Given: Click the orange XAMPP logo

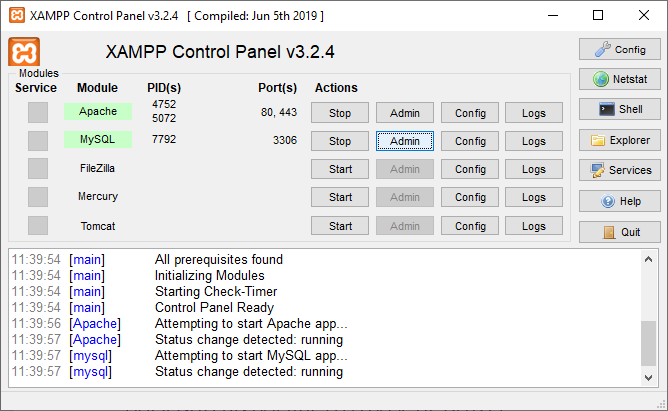Looking at the screenshot, I should (24, 52).
